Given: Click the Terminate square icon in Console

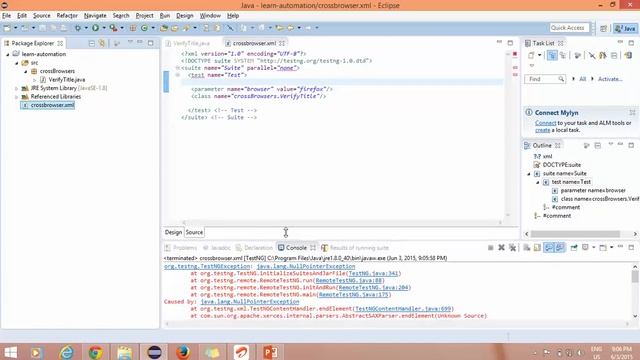Looking at the screenshot, I should click(491, 248).
